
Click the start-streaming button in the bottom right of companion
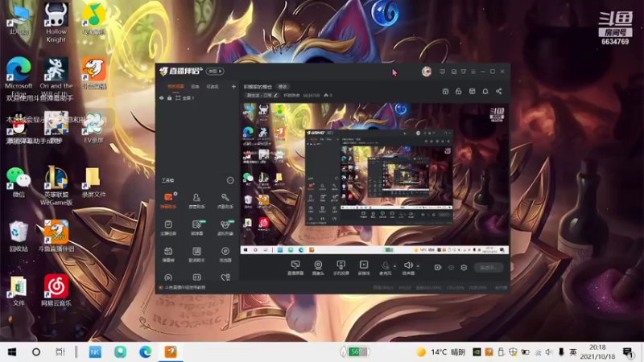pos(489,268)
